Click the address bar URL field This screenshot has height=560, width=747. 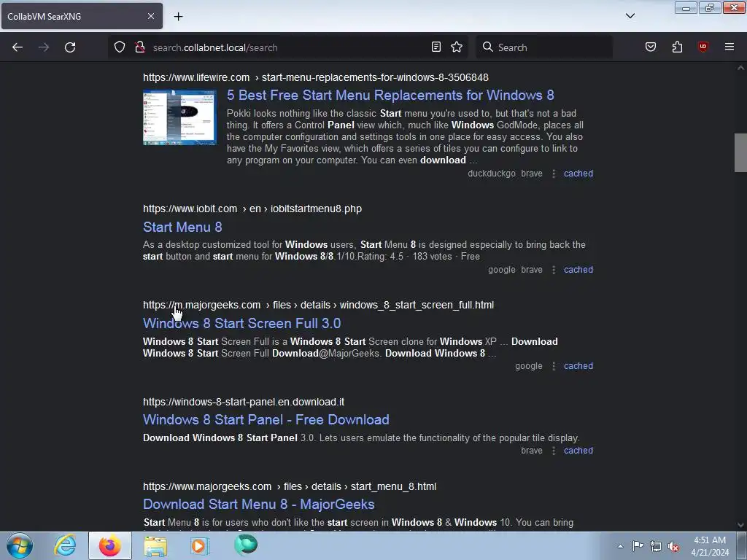pos(286,47)
